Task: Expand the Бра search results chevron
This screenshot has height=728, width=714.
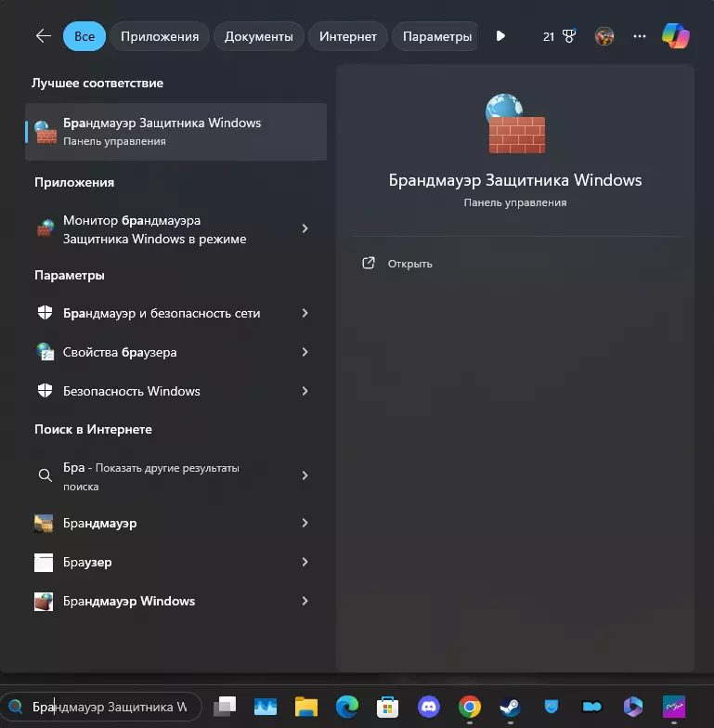Action: pos(305,475)
